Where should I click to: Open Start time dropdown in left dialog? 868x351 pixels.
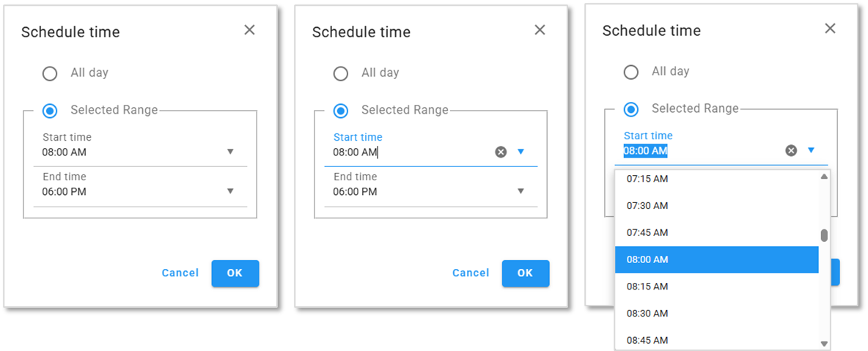230,152
